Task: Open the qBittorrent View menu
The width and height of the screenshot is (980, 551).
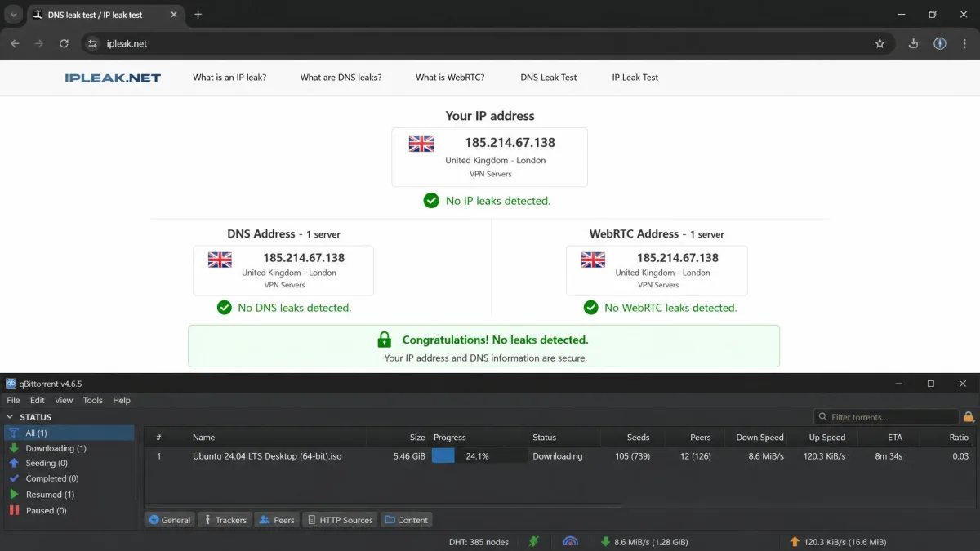Action: [64, 400]
